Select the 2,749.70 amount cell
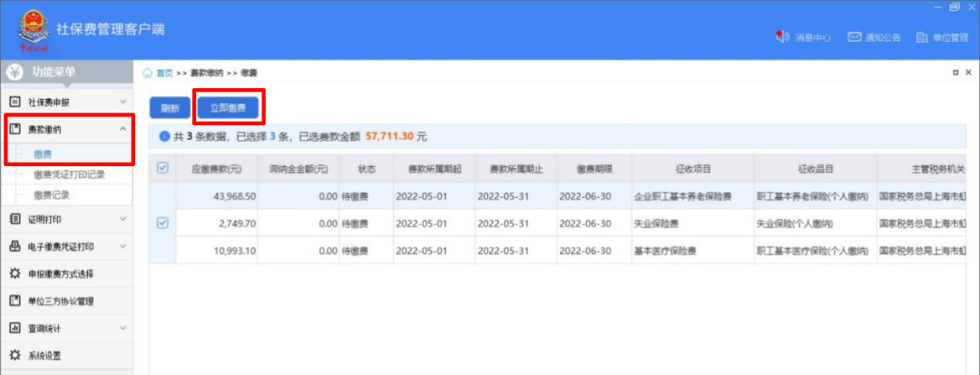 [216, 223]
